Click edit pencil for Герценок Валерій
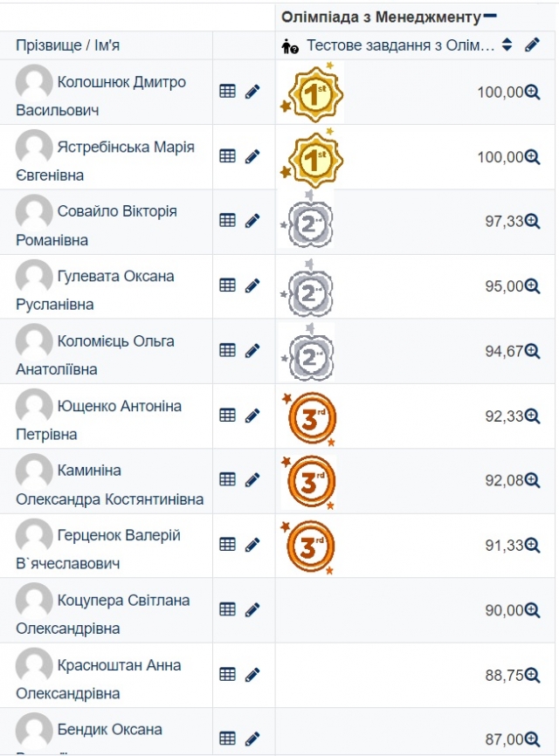 coord(252,545)
